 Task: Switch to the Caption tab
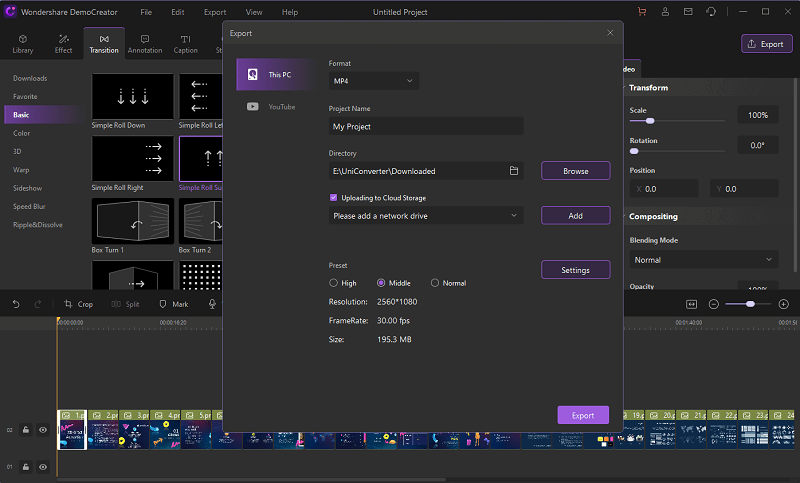click(186, 44)
